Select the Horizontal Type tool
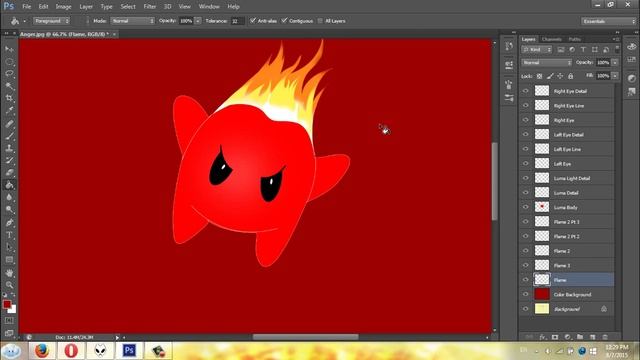 pyautogui.click(x=9, y=235)
